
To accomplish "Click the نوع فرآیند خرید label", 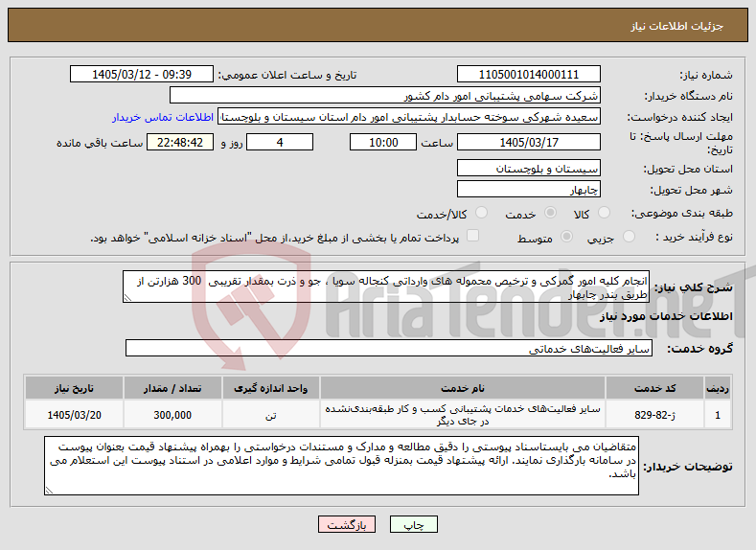I will pyautogui.click(x=695, y=237).
